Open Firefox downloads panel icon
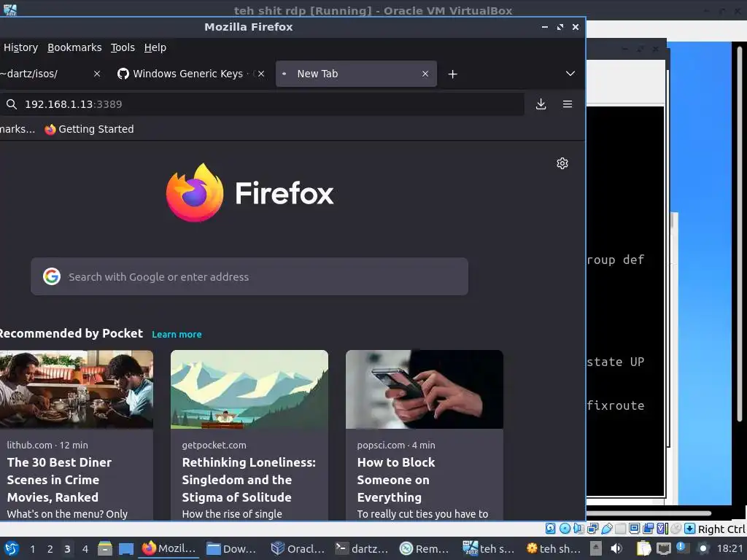The height and width of the screenshot is (560, 747). (541, 104)
